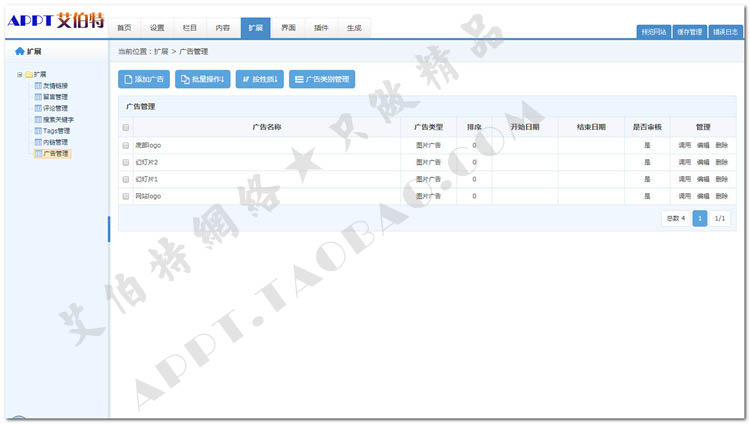Open Tags管理 in the sidebar tree

coord(56,131)
